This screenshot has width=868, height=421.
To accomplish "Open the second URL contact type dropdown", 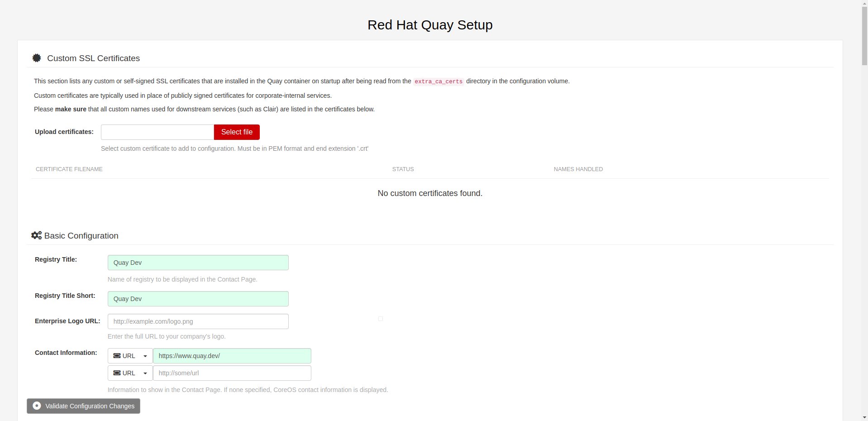I will pos(130,373).
